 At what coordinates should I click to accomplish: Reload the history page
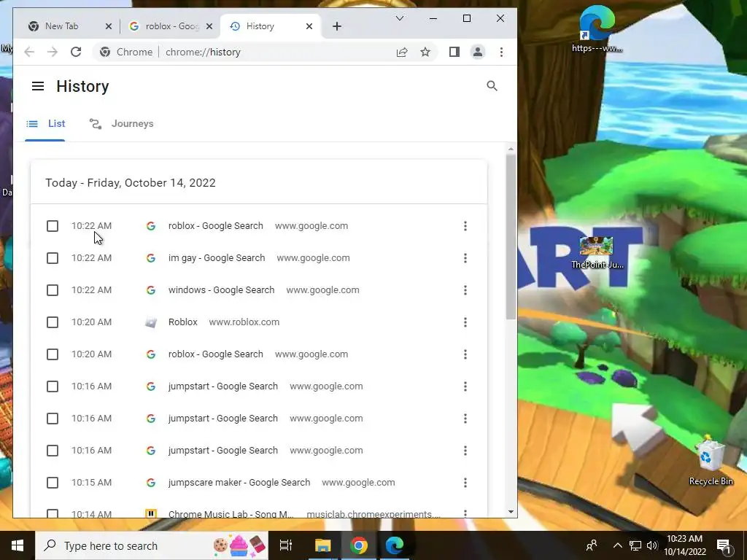[76, 52]
